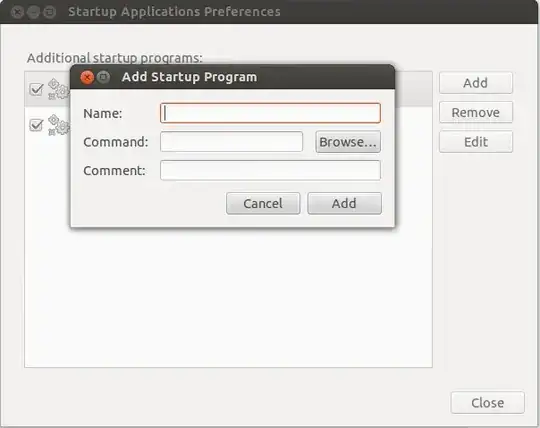Viewport: 540px width, 428px height.
Task: Click the Comment text field
Action: pos(270,170)
